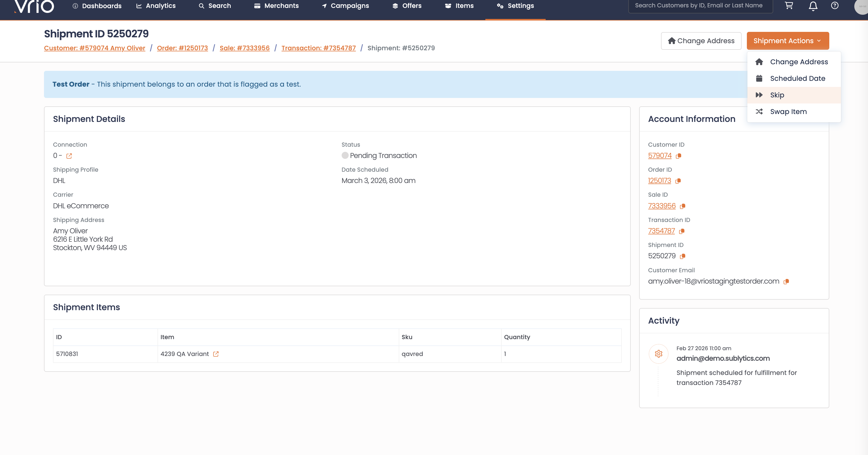Open the Settings navigation tab

tap(515, 6)
